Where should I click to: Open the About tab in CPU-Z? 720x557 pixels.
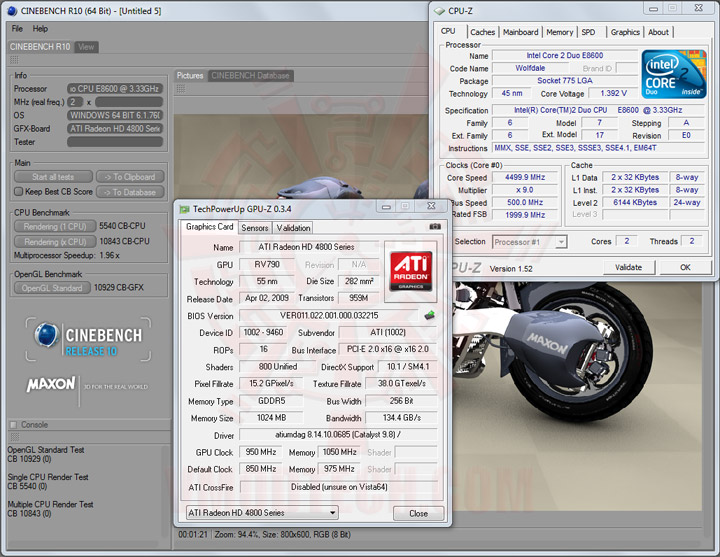pos(658,32)
